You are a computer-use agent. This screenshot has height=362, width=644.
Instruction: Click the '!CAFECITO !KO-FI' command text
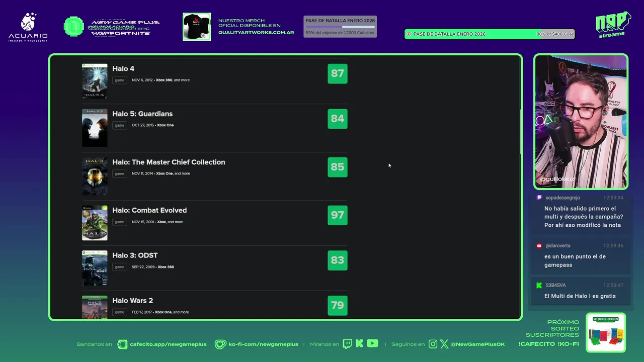tap(549, 344)
